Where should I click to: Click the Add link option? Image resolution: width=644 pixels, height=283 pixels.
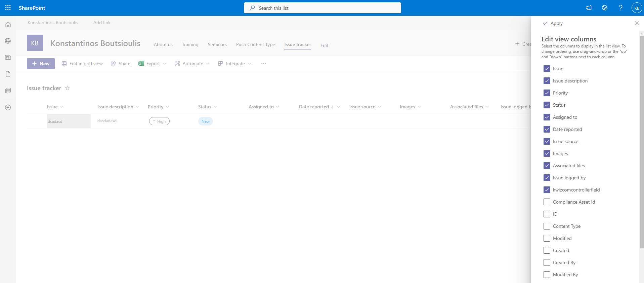click(102, 23)
